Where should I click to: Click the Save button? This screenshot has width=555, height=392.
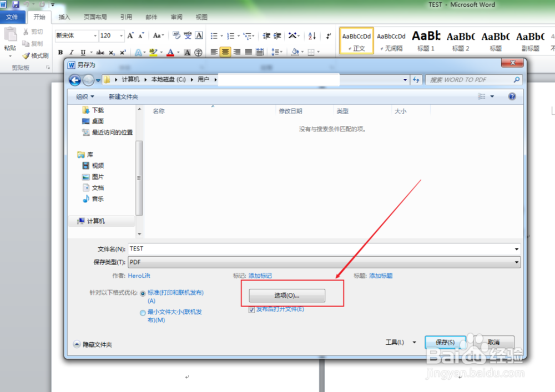click(445, 342)
